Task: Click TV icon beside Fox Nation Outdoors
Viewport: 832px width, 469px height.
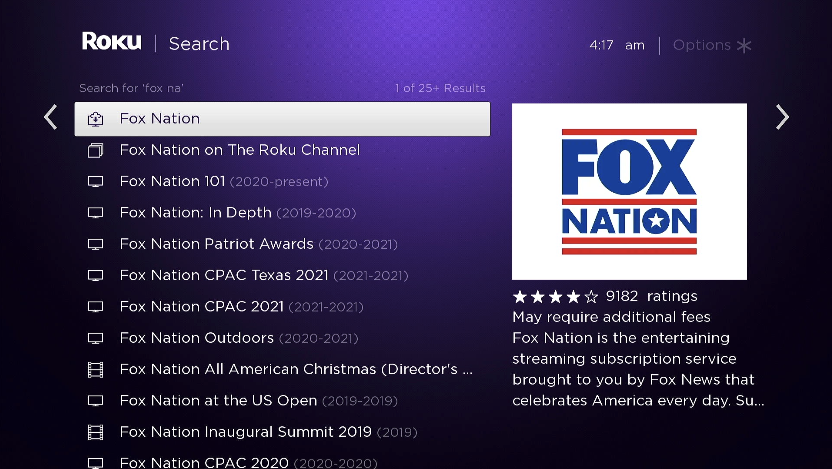Action: tap(96, 339)
